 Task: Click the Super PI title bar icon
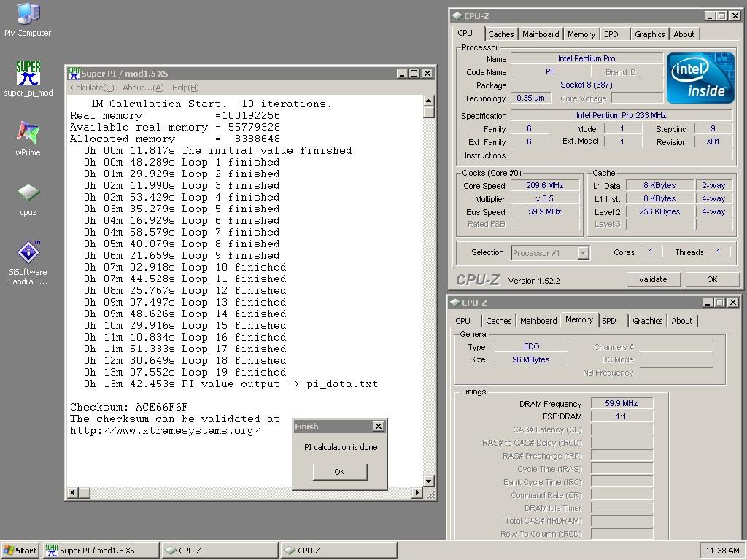[74, 74]
